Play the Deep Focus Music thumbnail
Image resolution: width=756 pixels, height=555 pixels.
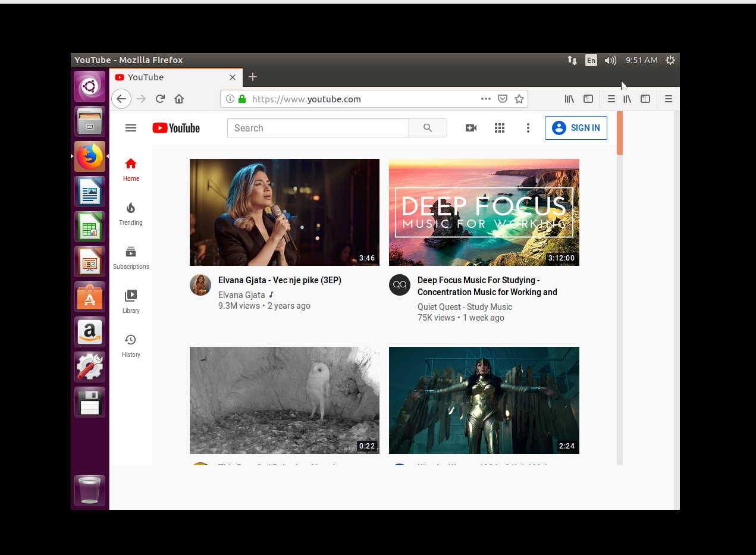tap(484, 212)
